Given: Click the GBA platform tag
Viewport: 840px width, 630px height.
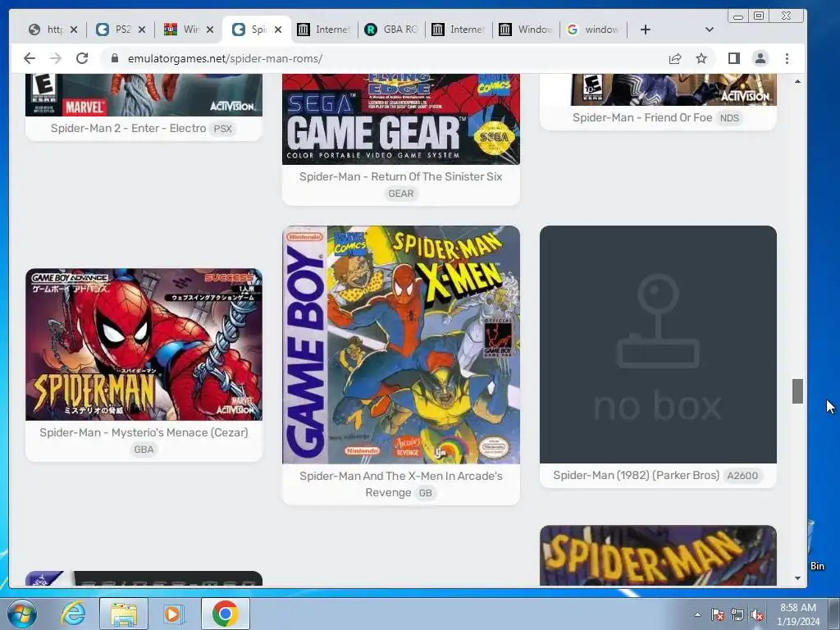Looking at the screenshot, I should click(144, 450).
